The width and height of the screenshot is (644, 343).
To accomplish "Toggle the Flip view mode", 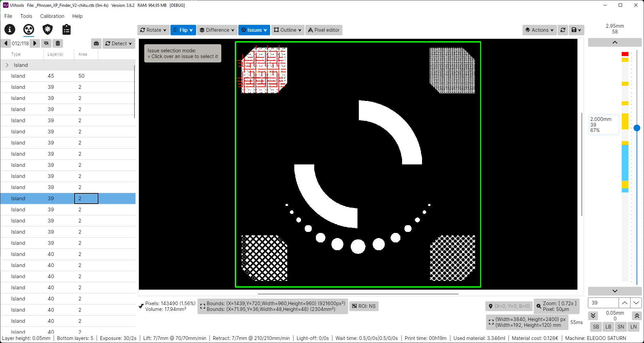I will point(183,30).
